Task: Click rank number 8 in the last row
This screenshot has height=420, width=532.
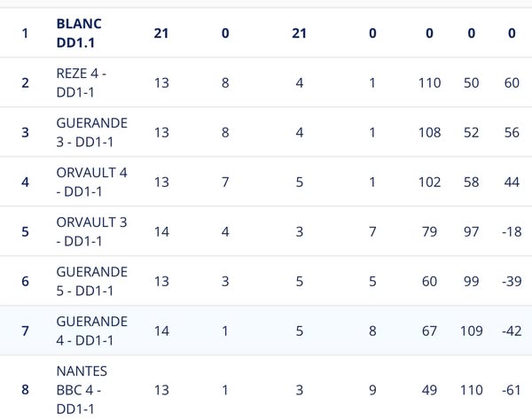Action: (x=25, y=389)
